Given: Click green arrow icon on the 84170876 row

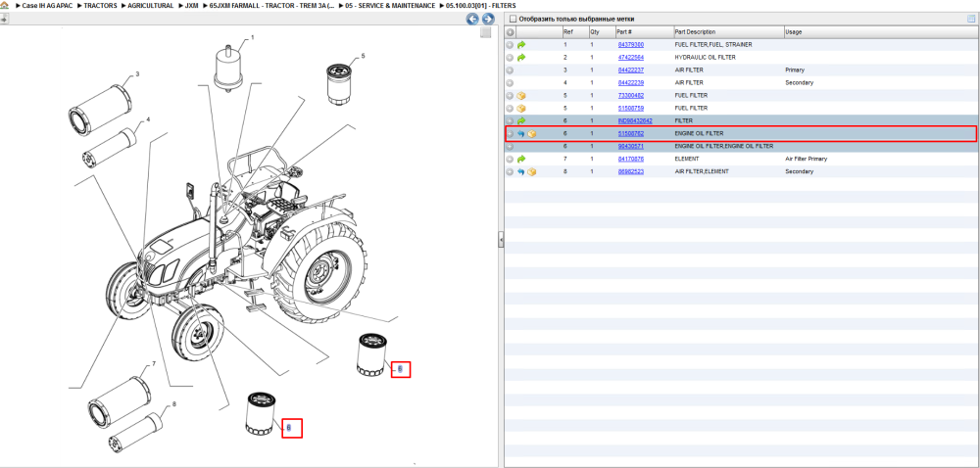Looking at the screenshot, I should coord(521,159).
